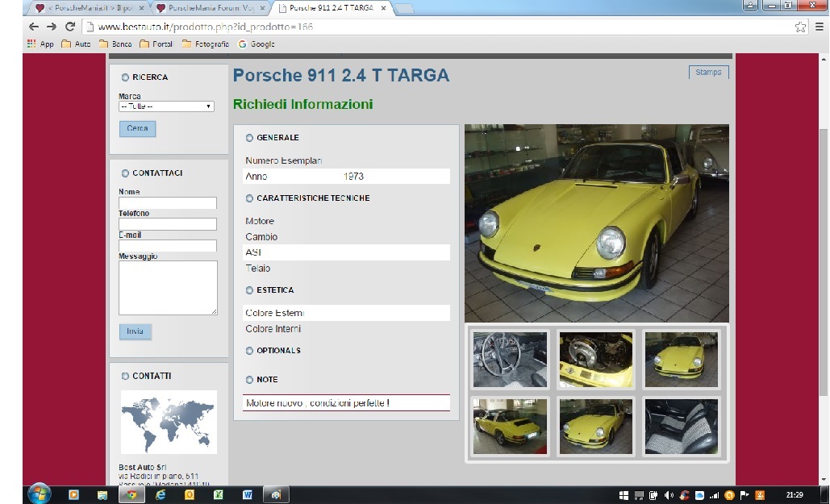The height and width of the screenshot is (504, 830).
Task: Click the note text 'Motore nuovo'
Action: (x=274, y=403)
